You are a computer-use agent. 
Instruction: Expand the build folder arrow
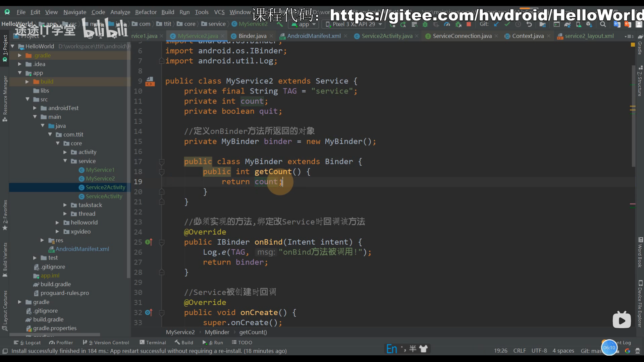[27, 81]
